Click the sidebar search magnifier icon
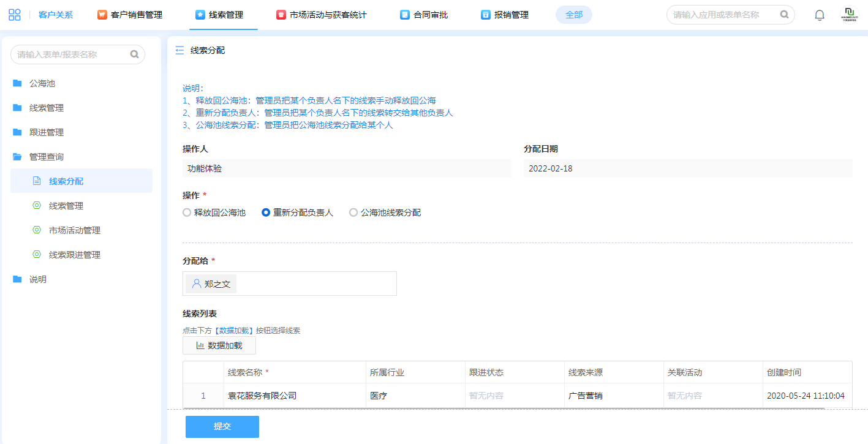Screen dimensions: 868x444 click(x=134, y=55)
